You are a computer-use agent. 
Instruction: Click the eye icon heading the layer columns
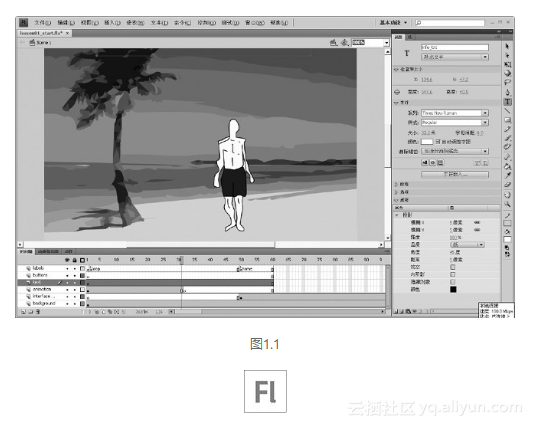coord(67,260)
